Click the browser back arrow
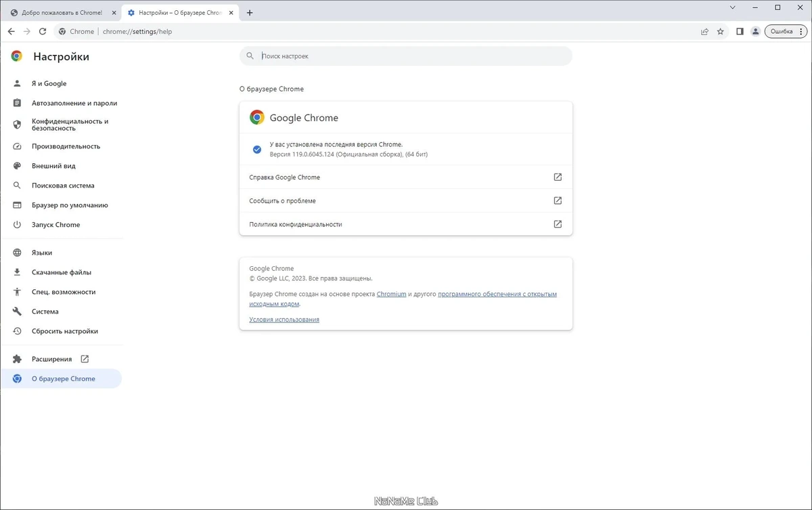 click(x=12, y=31)
